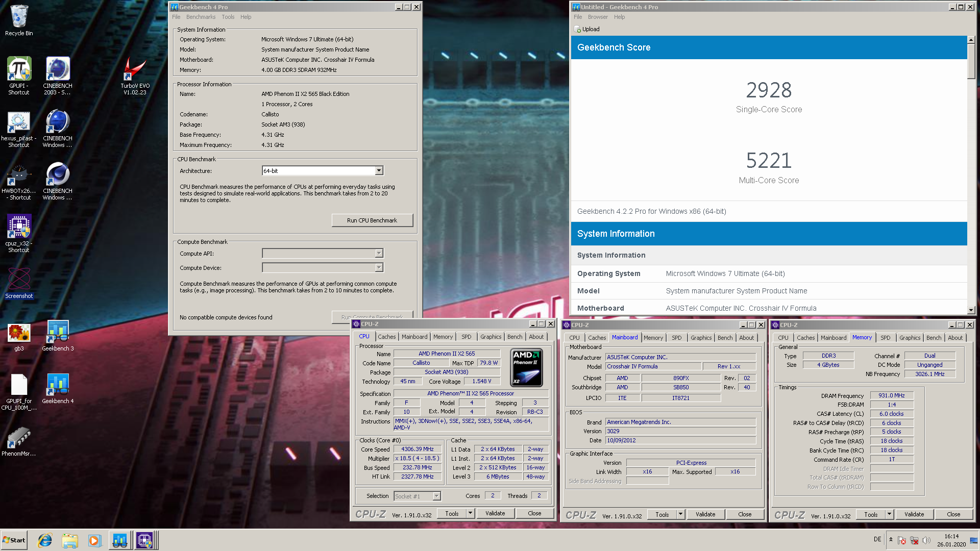Click the Southbridge SB850 field
980x551 pixels.
click(x=680, y=387)
